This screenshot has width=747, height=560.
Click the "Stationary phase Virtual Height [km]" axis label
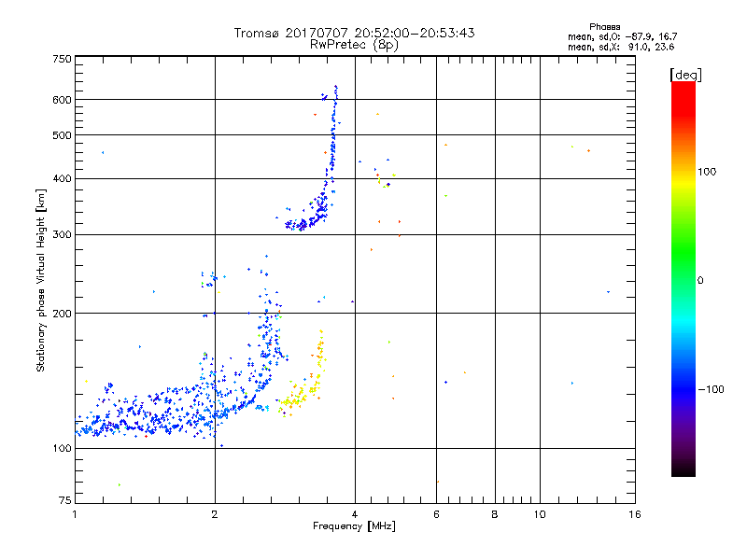[40, 281]
